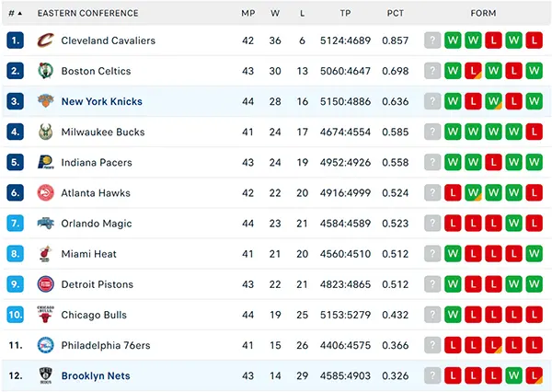
Task: Click the TP column header
Action: pos(345,14)
